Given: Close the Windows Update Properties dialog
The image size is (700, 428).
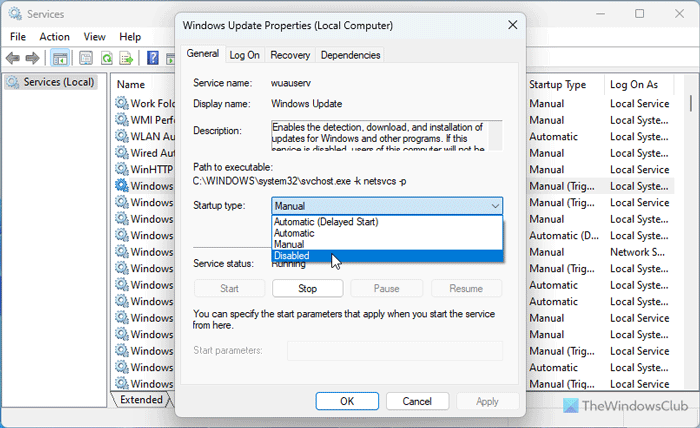Looking at the screenshot, I should tap(512, 25).
